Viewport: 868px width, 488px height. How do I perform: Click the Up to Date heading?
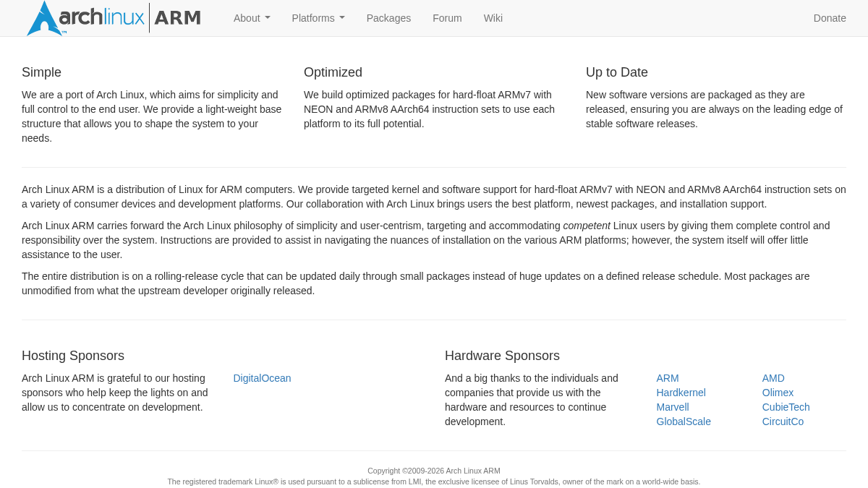pyautogui.click(x=617, y=72)
